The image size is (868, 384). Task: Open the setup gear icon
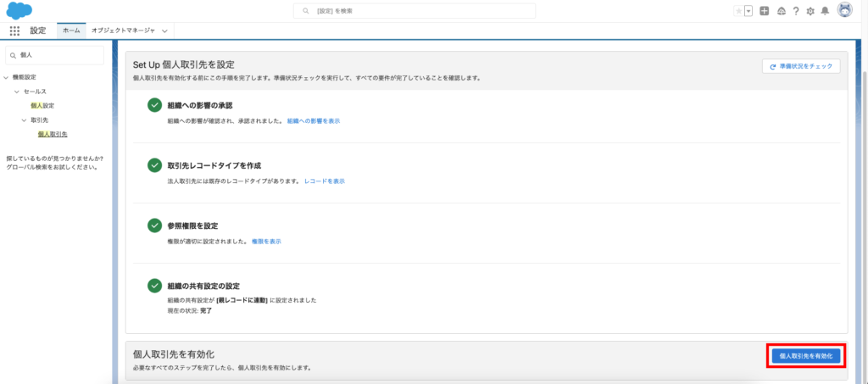point(810,11)
